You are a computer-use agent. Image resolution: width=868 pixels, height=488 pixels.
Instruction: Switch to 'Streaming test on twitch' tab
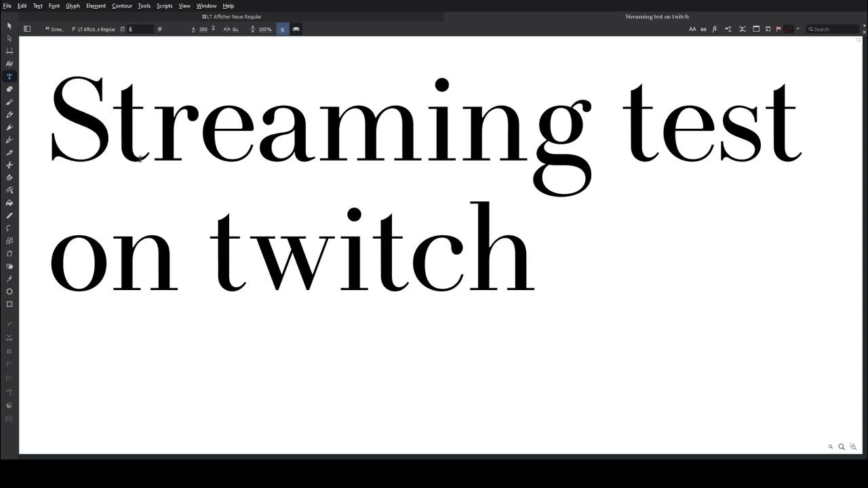click(656, 16)
